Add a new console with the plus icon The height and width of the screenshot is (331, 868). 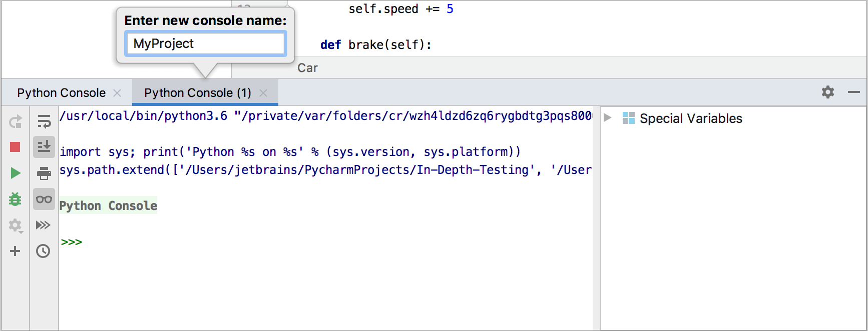(x=15, y=251)
